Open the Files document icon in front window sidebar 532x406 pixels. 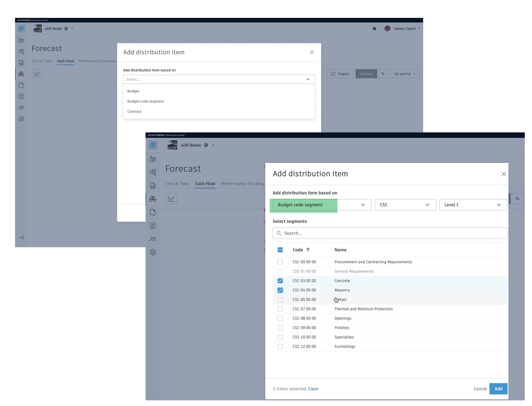pos(153,212)
